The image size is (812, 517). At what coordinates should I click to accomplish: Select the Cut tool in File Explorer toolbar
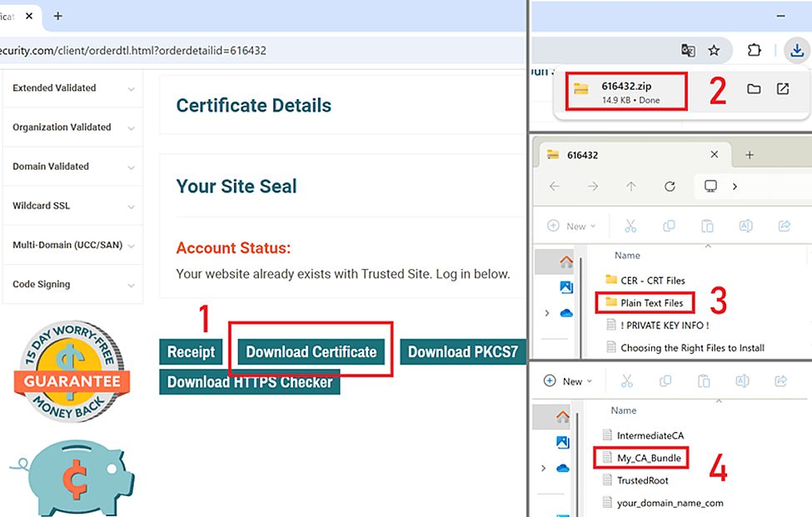tap(630, 226)
